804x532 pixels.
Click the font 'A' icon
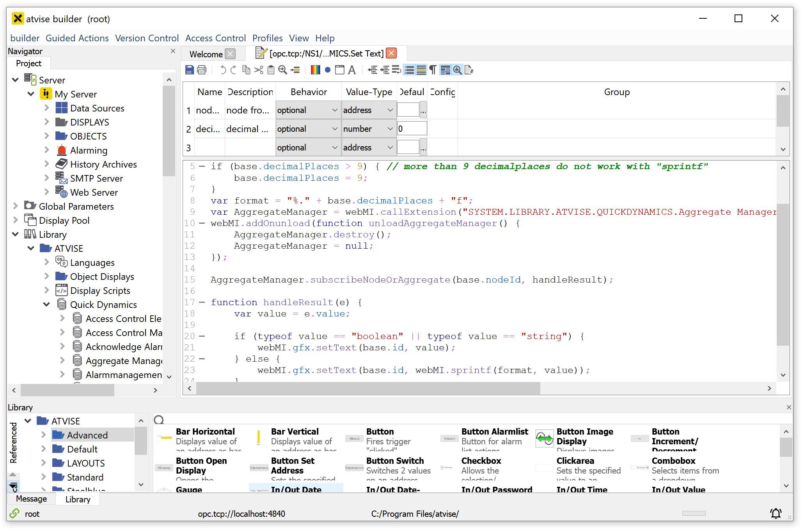352,70
